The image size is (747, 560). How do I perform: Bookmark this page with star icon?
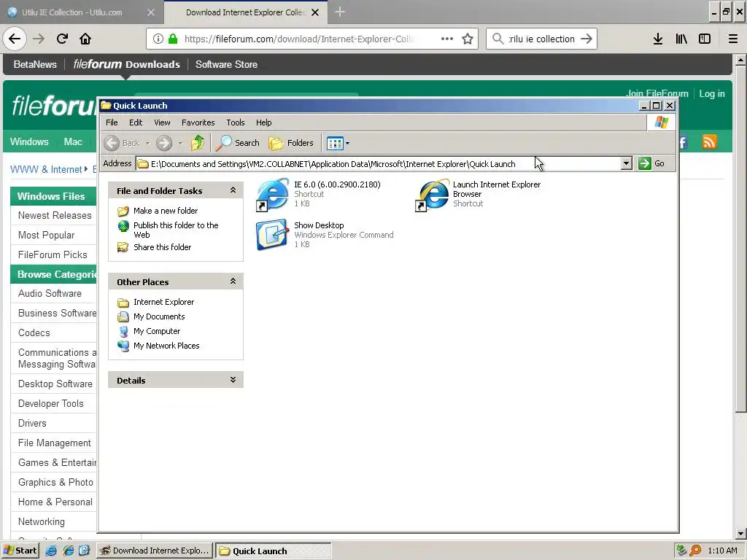pos(468,39)
